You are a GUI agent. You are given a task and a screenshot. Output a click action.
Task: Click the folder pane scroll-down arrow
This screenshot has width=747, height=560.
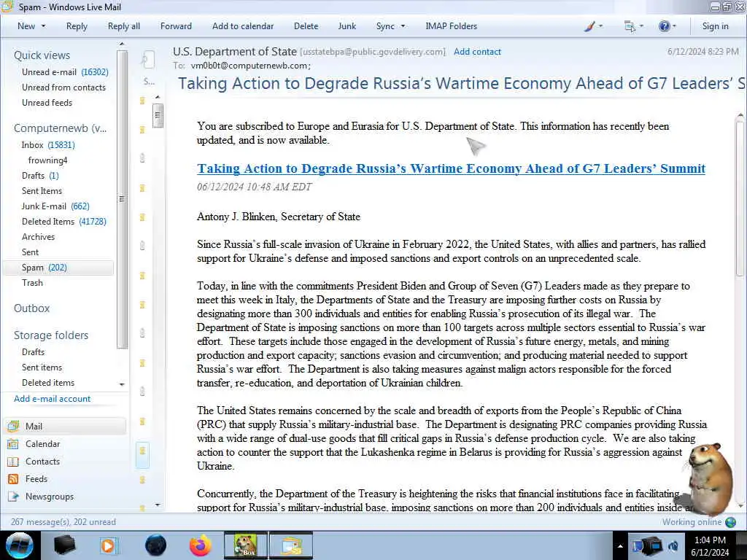122,384
